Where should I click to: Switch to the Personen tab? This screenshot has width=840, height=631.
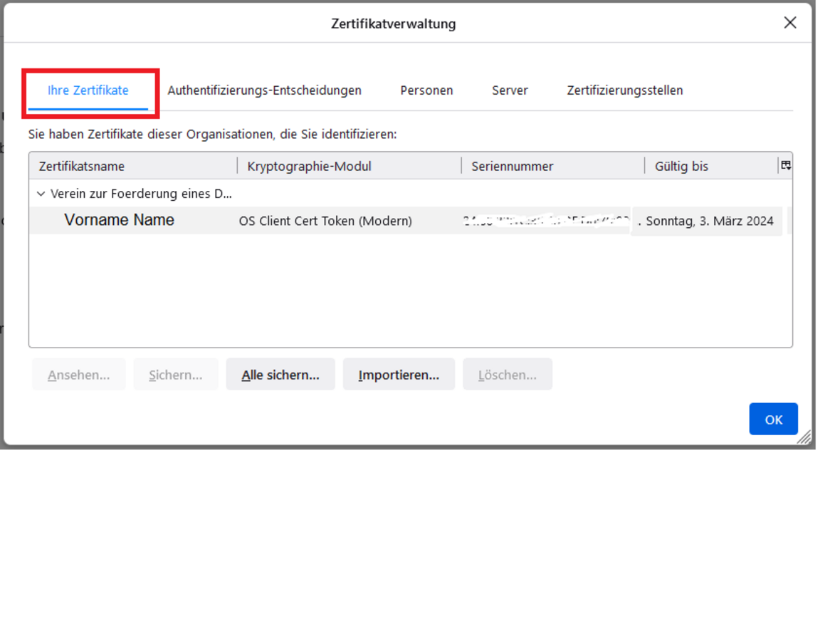[426, 90]
